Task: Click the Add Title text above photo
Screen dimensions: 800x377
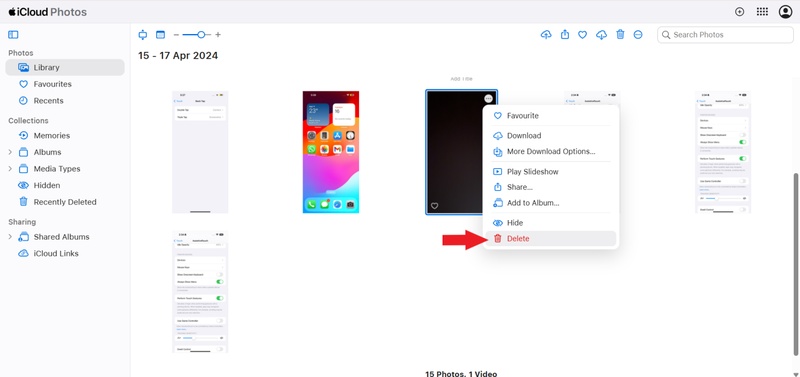Action: click(x=461, y=79)
